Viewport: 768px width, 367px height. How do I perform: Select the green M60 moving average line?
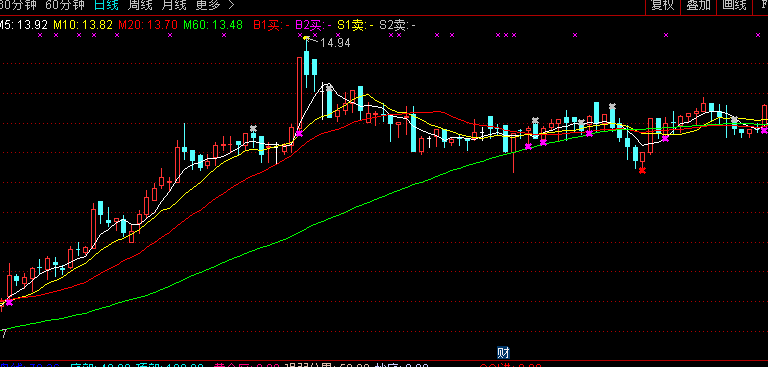tap(313, 224)
